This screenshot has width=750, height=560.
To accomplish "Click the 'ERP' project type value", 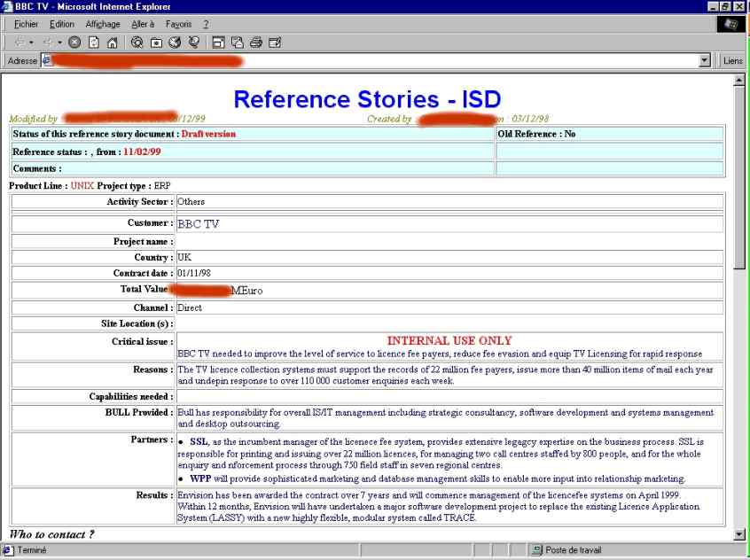I will [x=162, y=185].
